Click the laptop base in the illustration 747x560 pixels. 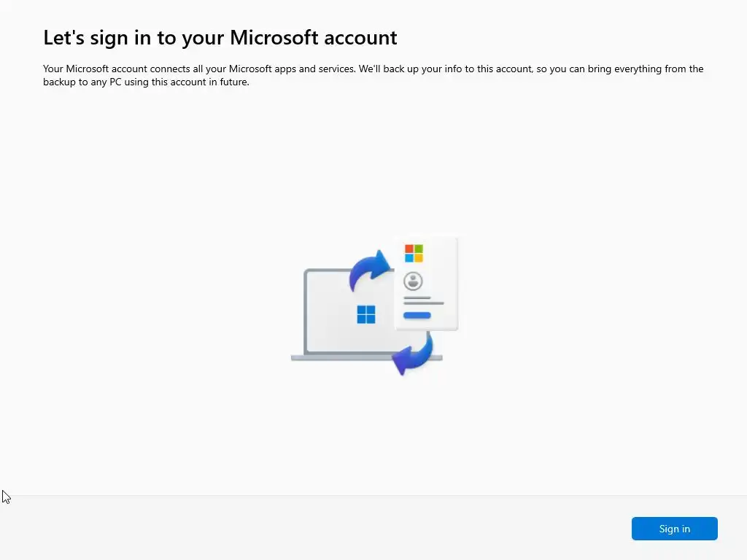tap(367, 357)
